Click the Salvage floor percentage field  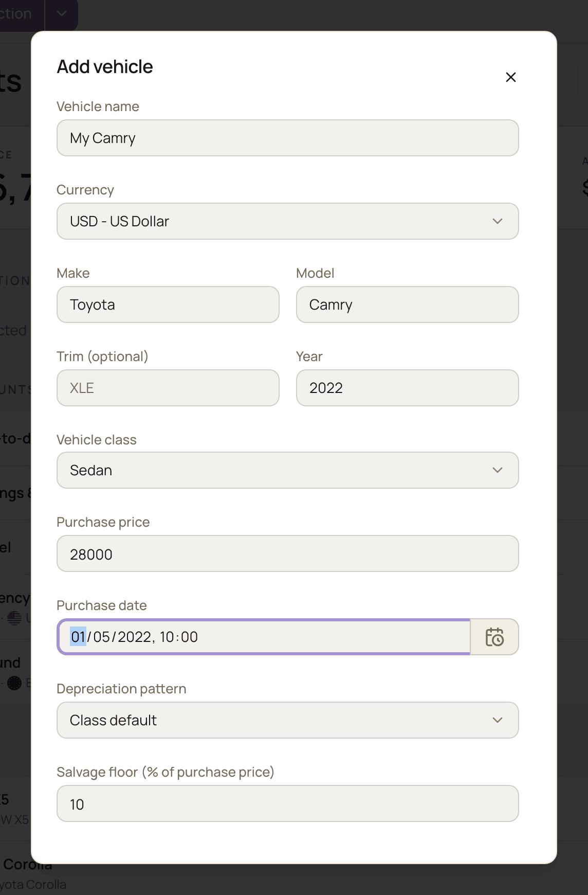288,803
